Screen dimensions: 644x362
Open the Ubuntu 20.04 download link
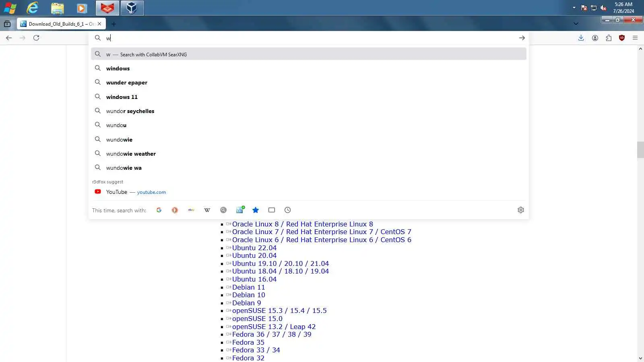pos(254,255)
